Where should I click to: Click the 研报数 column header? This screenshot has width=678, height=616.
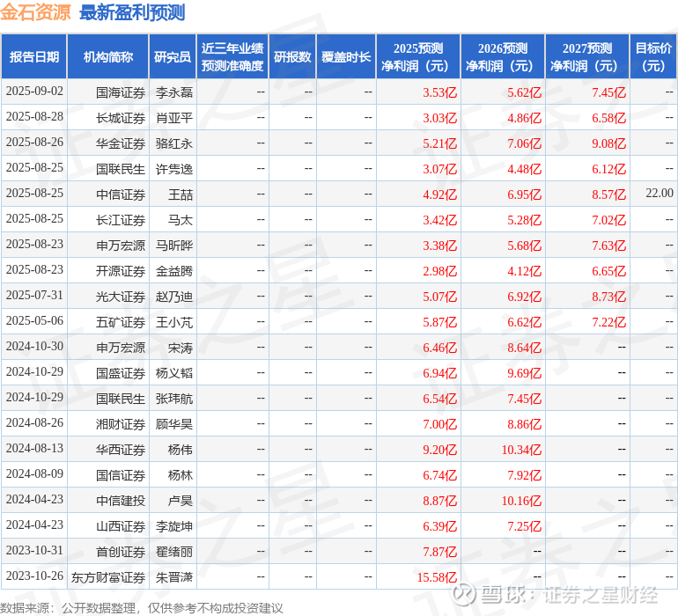point(292,56)
